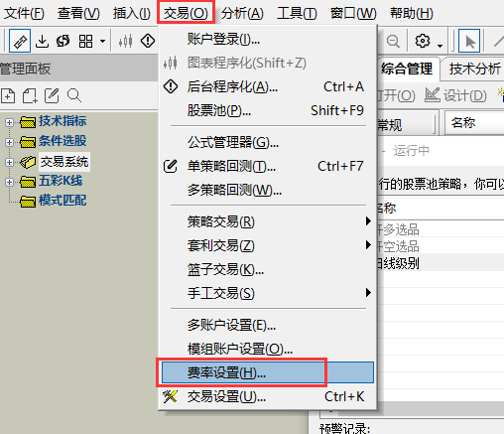The height and width of the screenshot is (434, 504).
Task: Open the 套利交易(Z) submenu
Action: click(267, 245)
